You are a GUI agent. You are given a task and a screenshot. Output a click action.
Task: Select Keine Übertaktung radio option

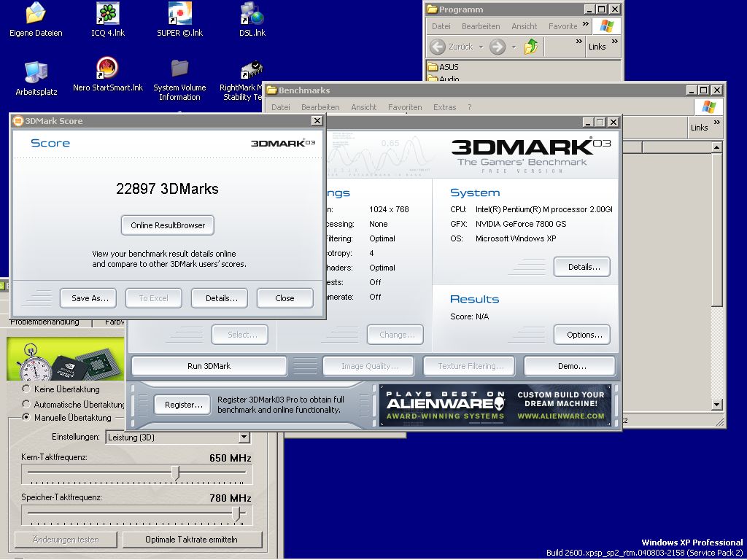(x=27, y=389)
